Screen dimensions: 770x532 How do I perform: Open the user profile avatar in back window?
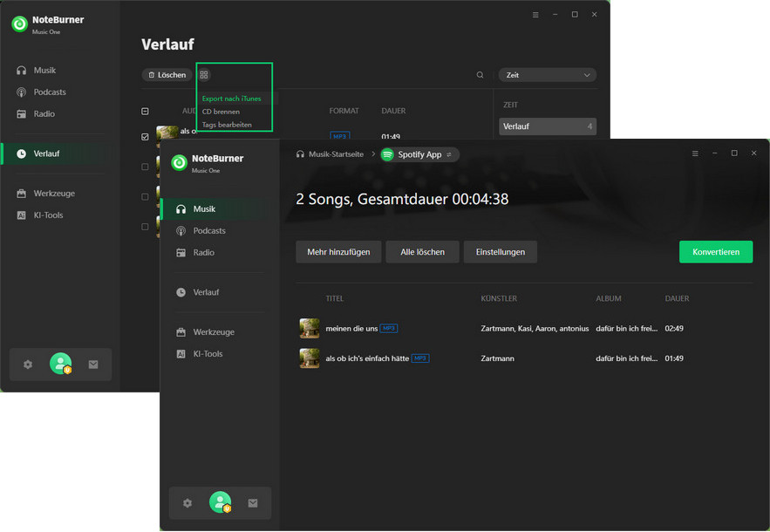[60, 364]
